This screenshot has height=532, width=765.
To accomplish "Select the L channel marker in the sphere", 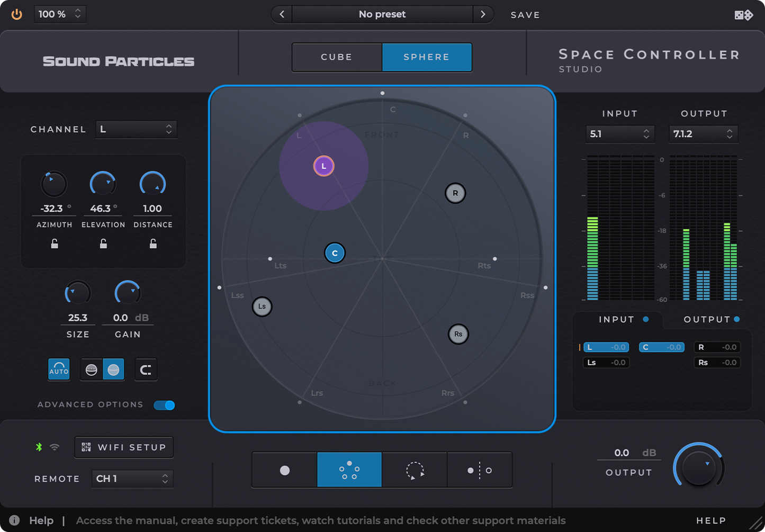I will click(323, 166).
